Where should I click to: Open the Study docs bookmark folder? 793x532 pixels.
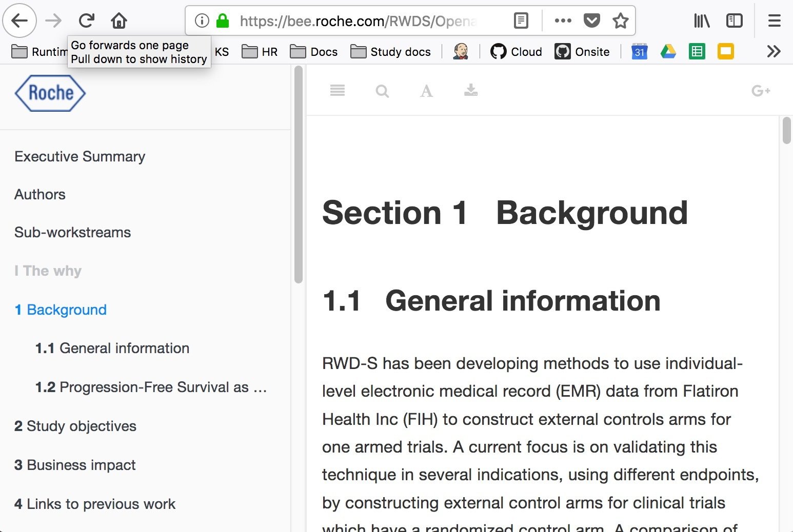[390, 52]
